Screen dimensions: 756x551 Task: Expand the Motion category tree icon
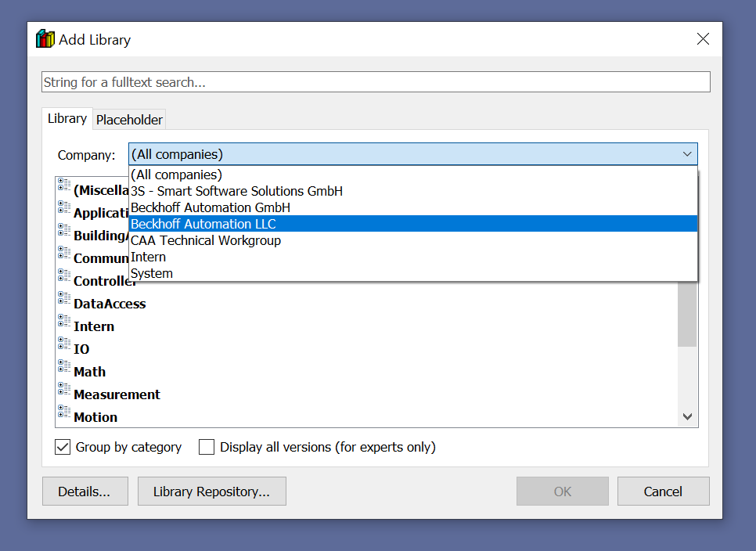pyautogui.click(x=64, y=411)
